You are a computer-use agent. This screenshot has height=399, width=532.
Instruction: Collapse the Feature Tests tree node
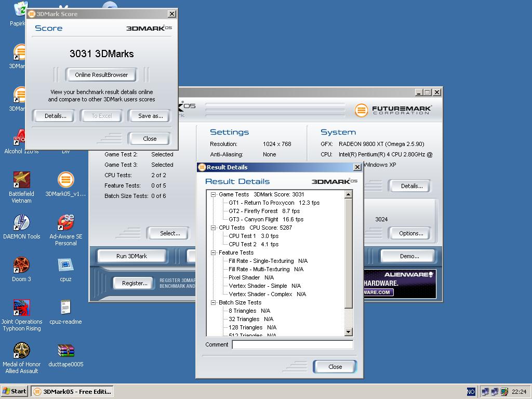tap(213, 253)
